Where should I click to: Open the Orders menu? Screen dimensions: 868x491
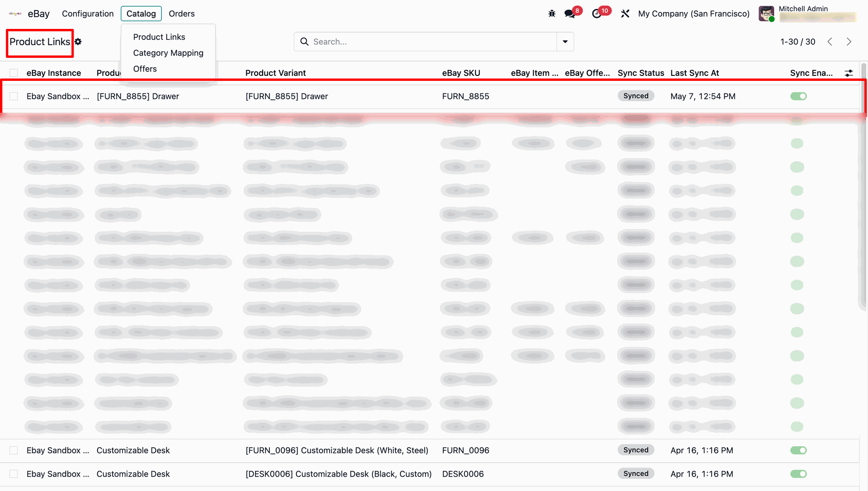click(182, 14)
